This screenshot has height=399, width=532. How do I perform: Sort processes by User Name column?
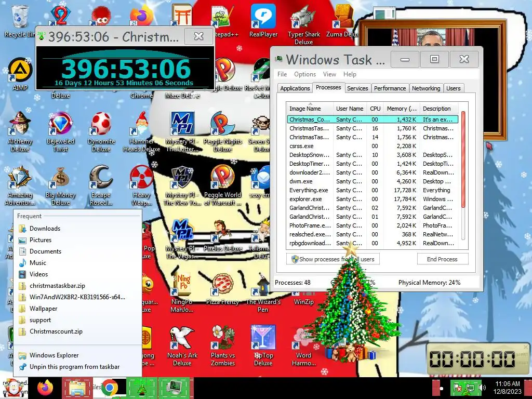350,109
